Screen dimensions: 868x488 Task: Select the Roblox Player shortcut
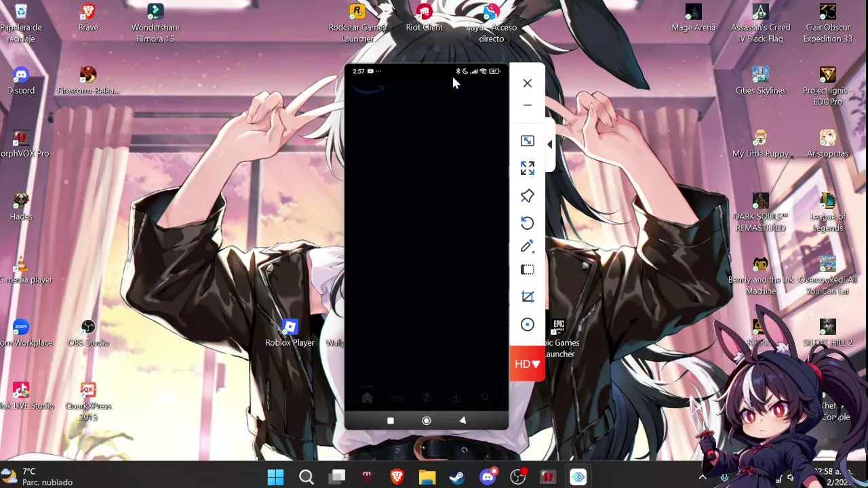click(290, 333)
